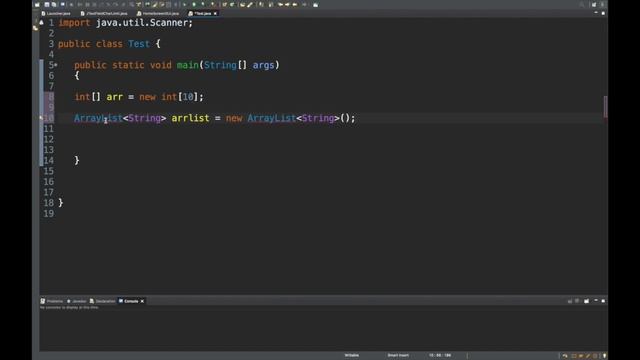Maximize the editor area
The height and width of the screenshot is (360, 640).
coord(603,13)
